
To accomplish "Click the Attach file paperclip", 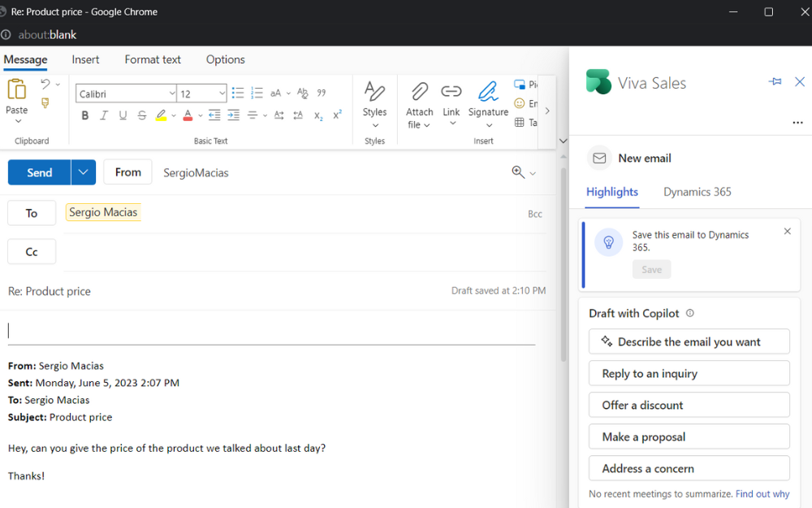I will click(419, 93).
